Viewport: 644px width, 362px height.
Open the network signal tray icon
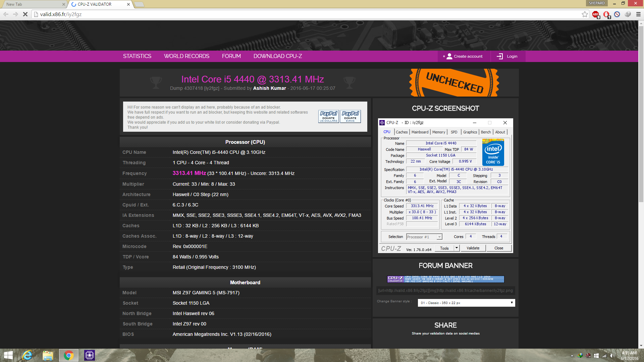pyautogui.click(x=604, y=356)
